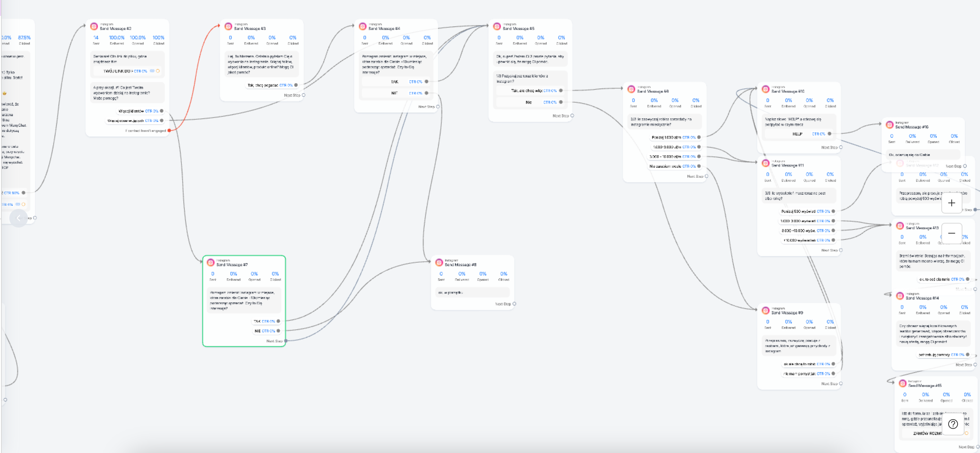Click HELP button in Send Message #10
Viewport: 980px width, 453px height.
pyautogui.click(x=798, y=134)
